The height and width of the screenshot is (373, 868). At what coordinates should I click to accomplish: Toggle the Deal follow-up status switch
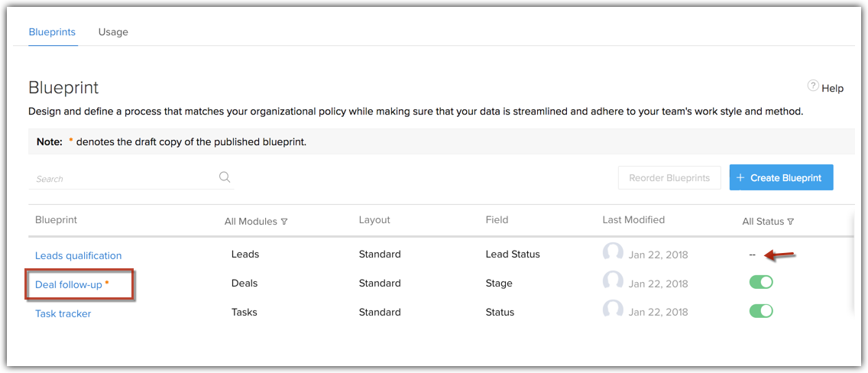[761, 282]
